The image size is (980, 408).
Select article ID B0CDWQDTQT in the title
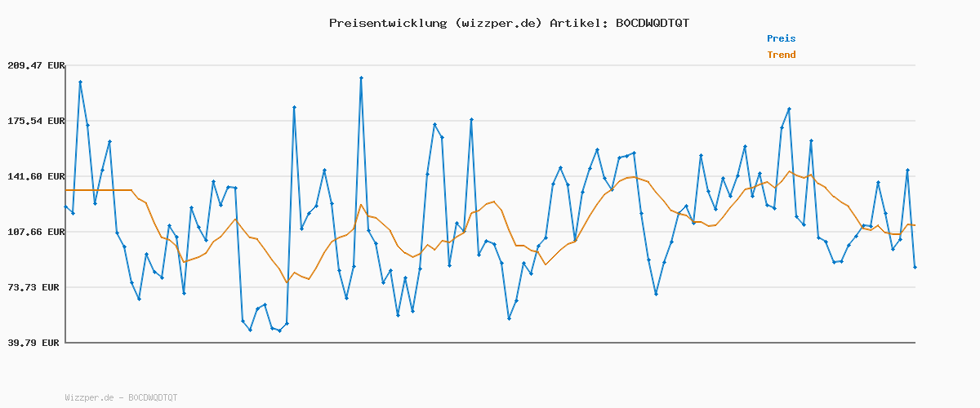pos(652,23)
